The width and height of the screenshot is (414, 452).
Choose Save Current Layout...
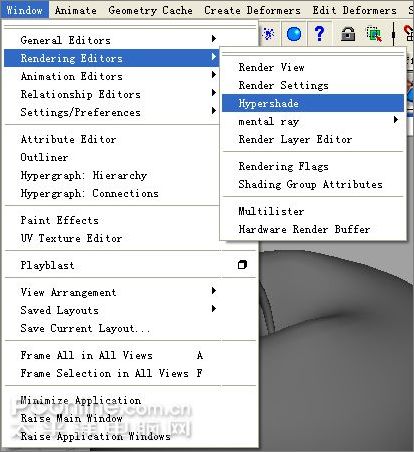coord(130,328)
